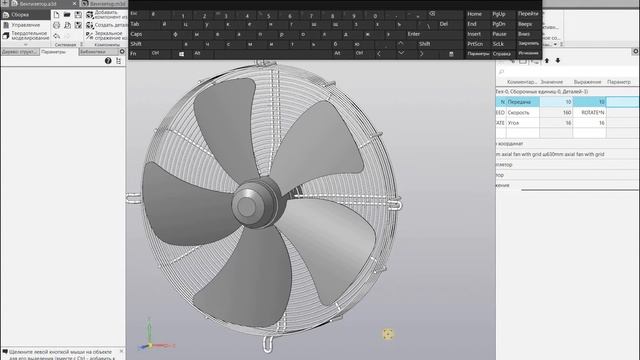This screenshot has height=360, width=640.
Task: Click the Зеркальное отражение icon
Action: 89,36
